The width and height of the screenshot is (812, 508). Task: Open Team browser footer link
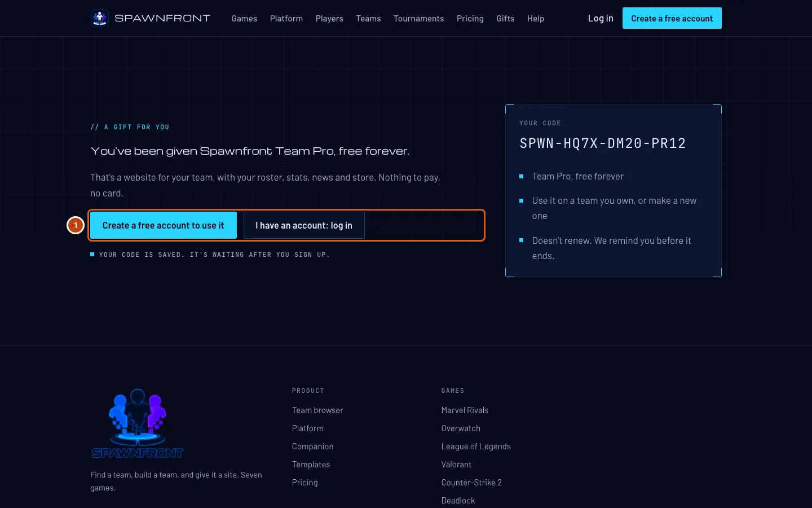pyautogui.click(x=317, y=410)
